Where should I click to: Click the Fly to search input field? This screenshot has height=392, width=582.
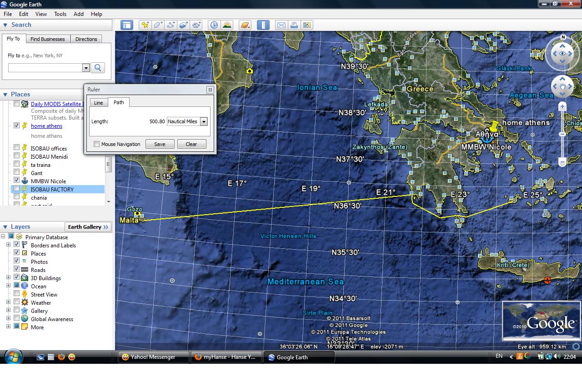point(45,68)
